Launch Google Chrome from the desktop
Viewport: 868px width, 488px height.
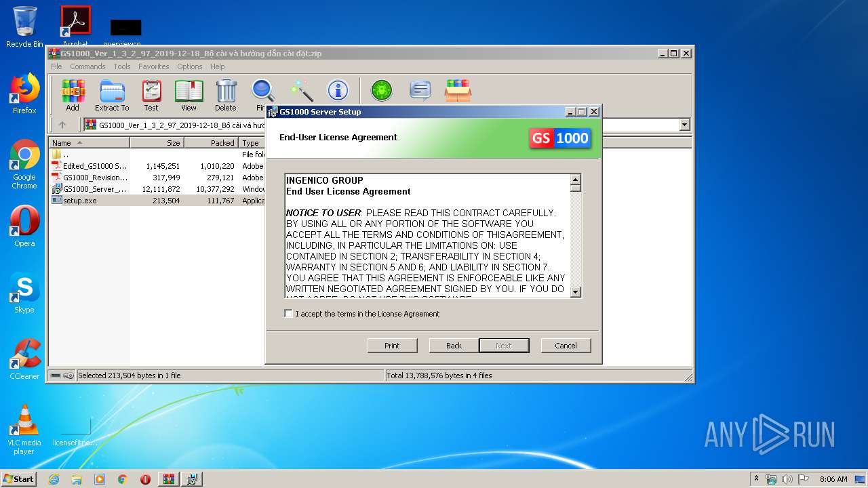coord(24,164)
